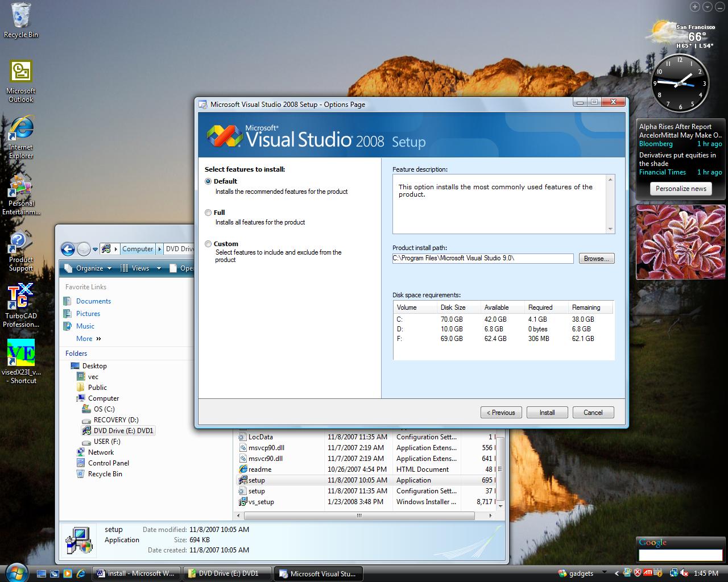Viewport: 728px width, 582px height.
Task: Select the Default installation radio button
Action: tap(208, 181)
